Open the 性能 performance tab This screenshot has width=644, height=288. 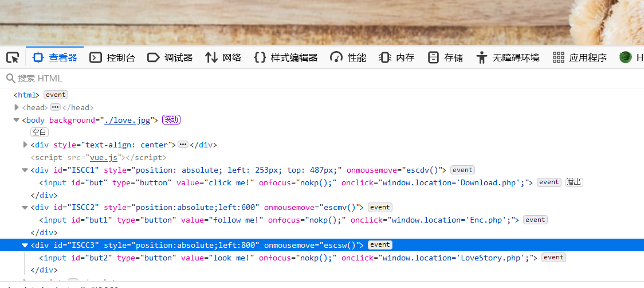[348, 57]
